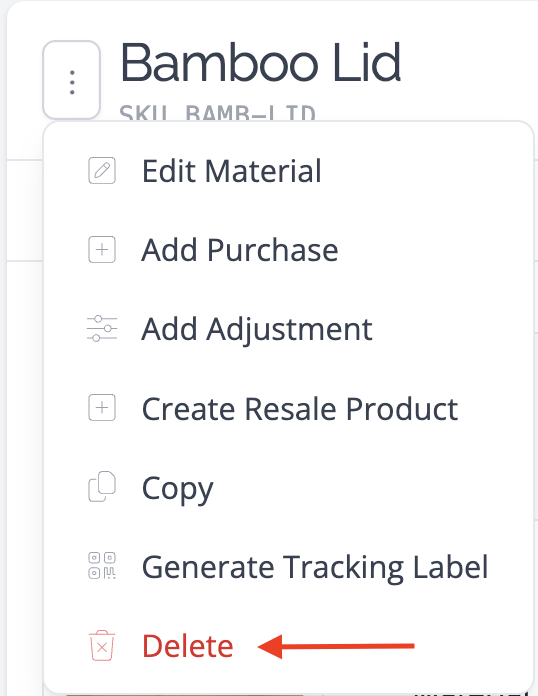
Task: Click the sliders icon for Add Adjustment
Action: click(x=102, y=329)
